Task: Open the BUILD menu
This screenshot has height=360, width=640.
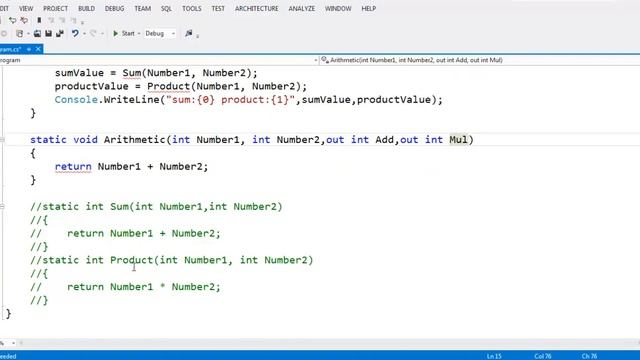Action: 86,8
